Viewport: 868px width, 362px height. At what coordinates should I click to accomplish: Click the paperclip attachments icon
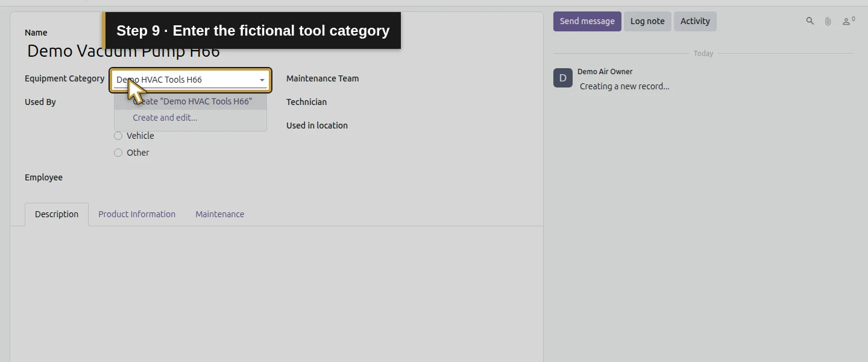click(828, 21)
